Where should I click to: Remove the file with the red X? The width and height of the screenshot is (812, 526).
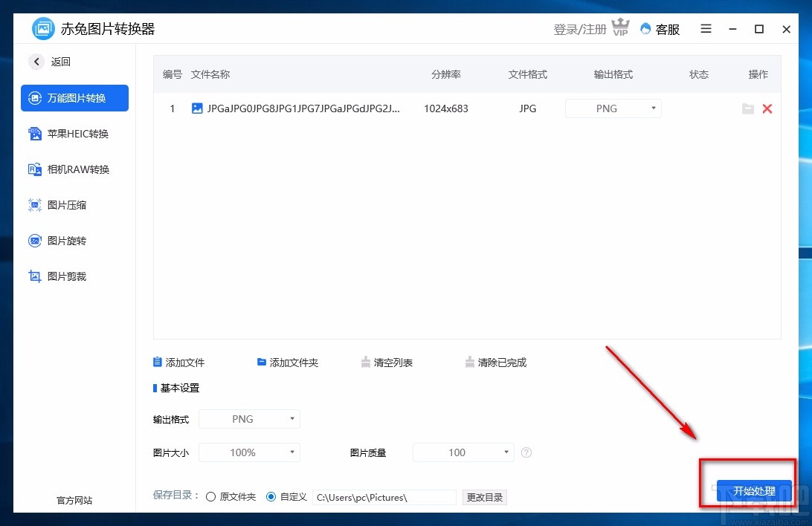[x=767, y=108]
